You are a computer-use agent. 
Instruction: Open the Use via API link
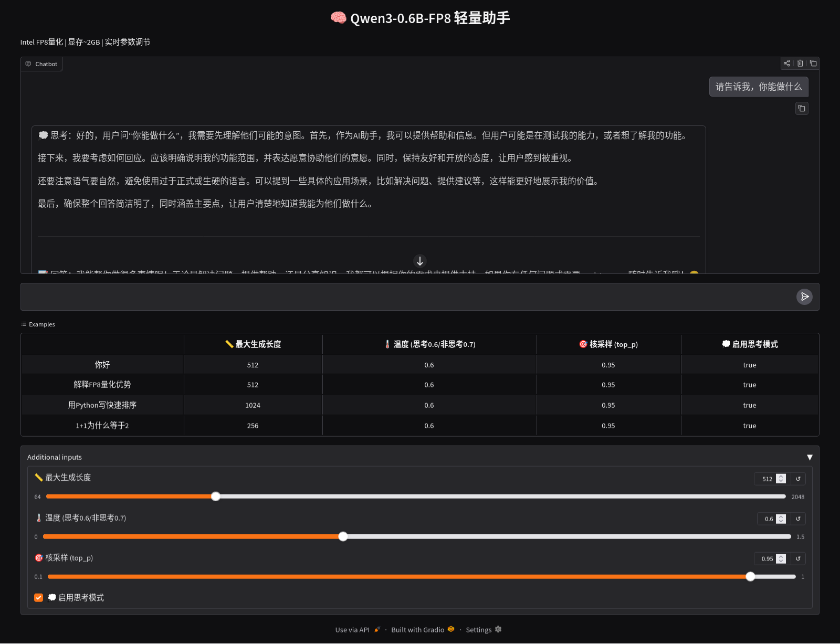tap(358, 630)
